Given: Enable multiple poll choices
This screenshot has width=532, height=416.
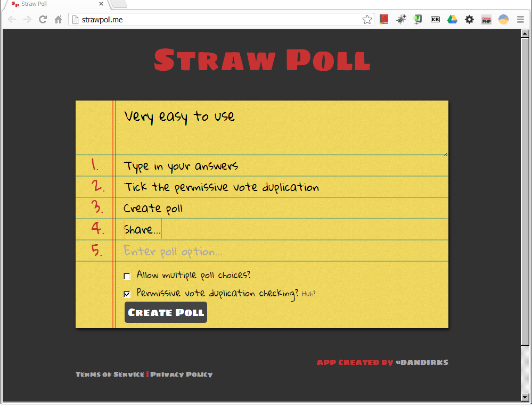Looking at the screenshot, I should tap(127, 276).
